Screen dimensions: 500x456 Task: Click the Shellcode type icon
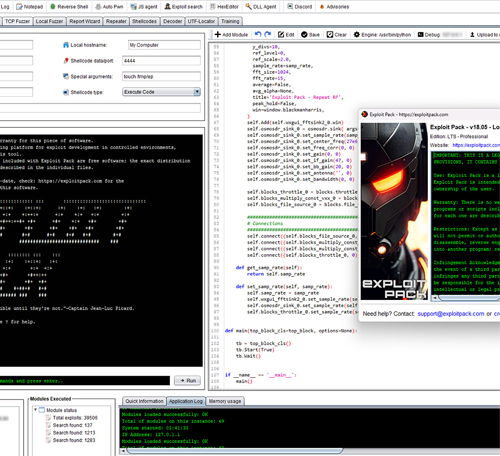(66, 92)
